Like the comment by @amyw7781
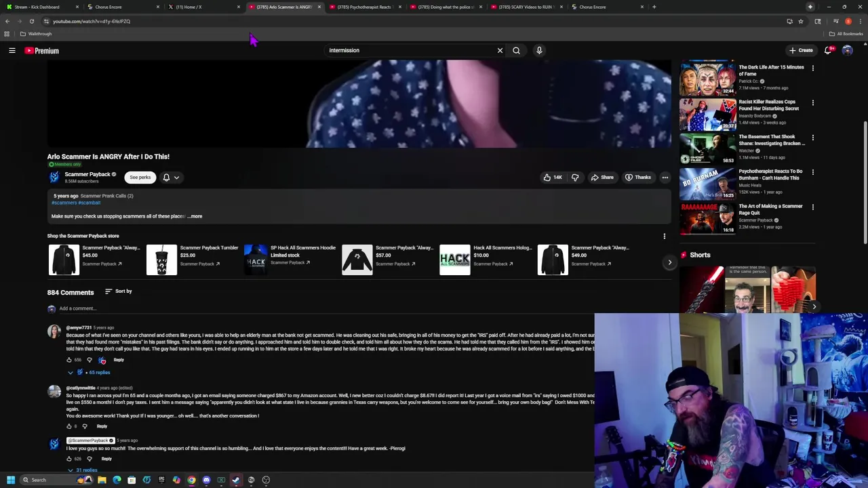 (69, 361)
